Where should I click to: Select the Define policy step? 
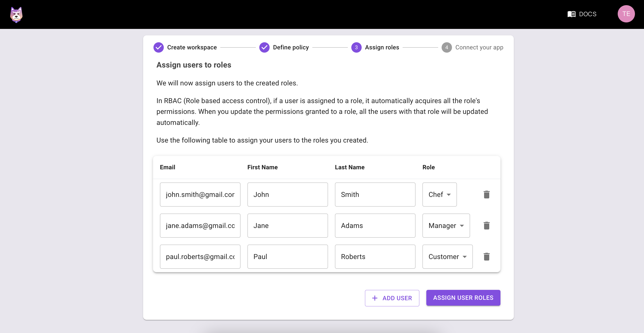point(291,47)
